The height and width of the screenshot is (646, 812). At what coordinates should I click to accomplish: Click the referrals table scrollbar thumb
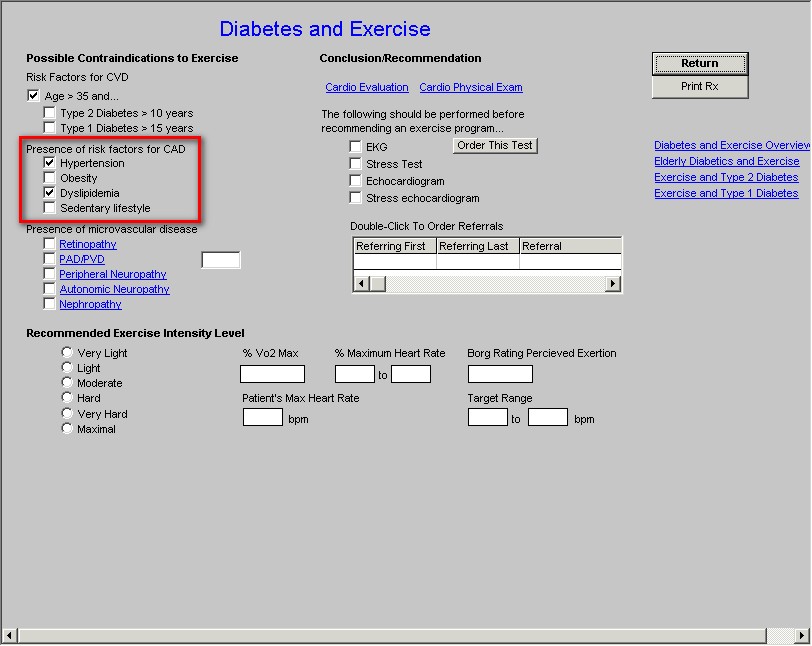coord(378,284)
